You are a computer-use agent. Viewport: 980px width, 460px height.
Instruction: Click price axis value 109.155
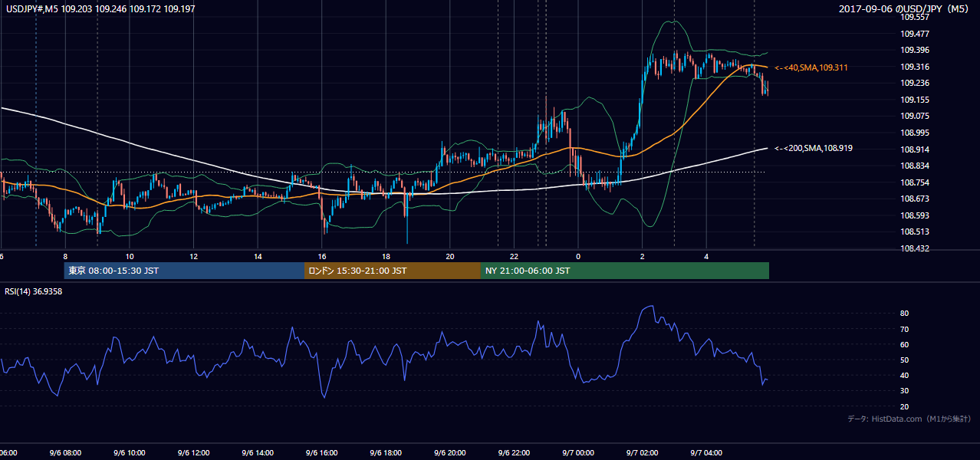915,99
